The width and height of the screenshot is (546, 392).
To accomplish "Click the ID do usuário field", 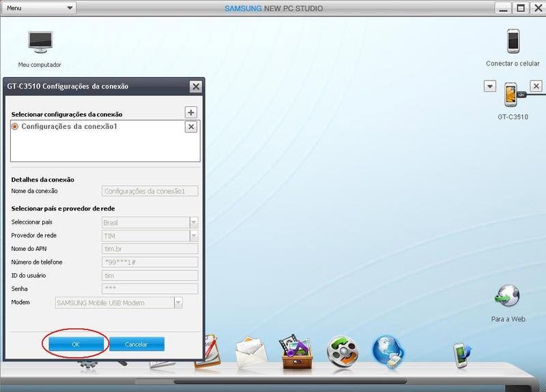I will coord(150,275).
